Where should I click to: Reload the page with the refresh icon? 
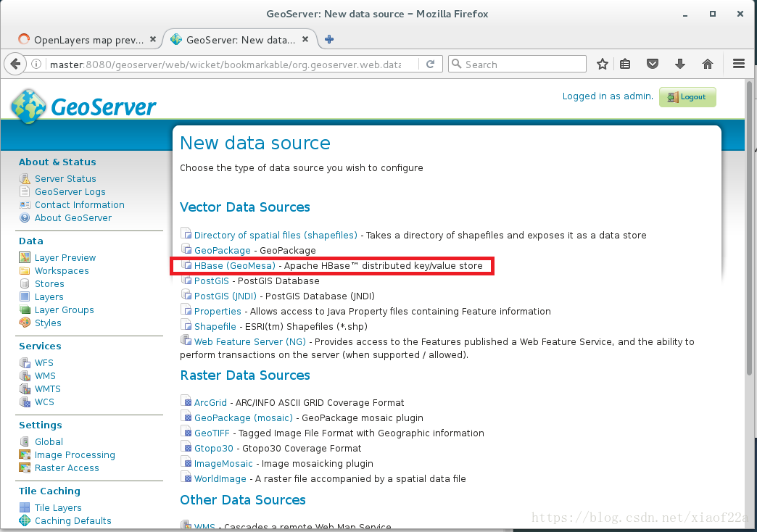pos(430,65)
